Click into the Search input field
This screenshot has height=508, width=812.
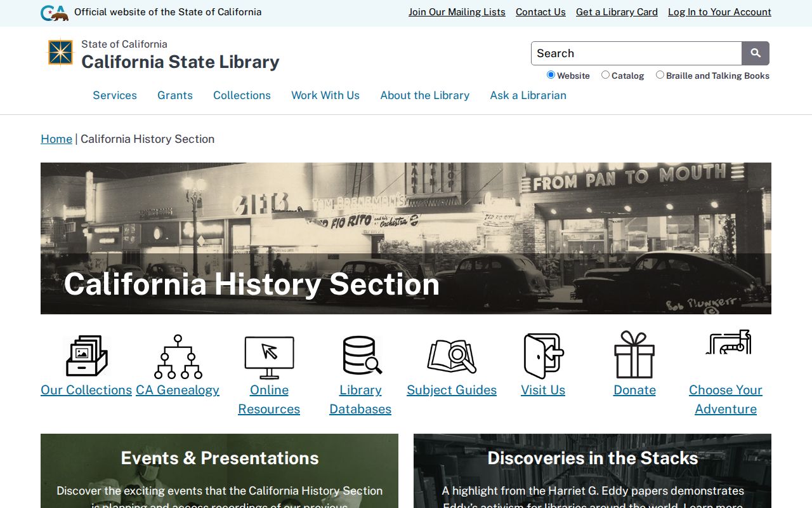coord(636,53)
